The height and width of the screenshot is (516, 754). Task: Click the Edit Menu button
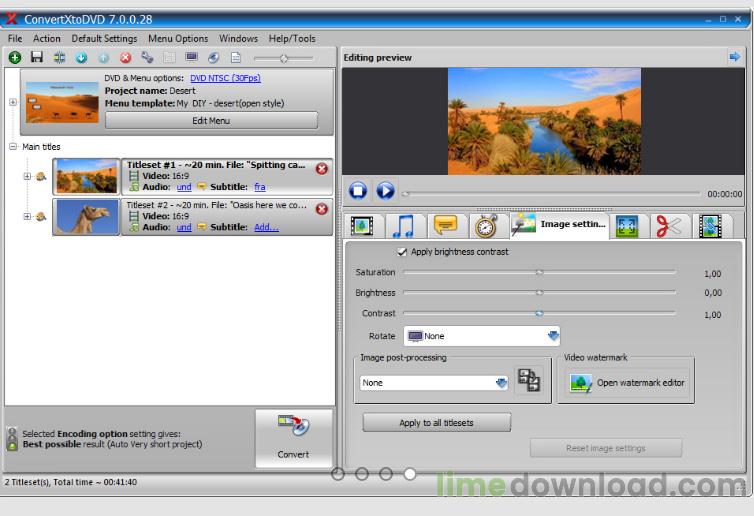pos(211,121)
